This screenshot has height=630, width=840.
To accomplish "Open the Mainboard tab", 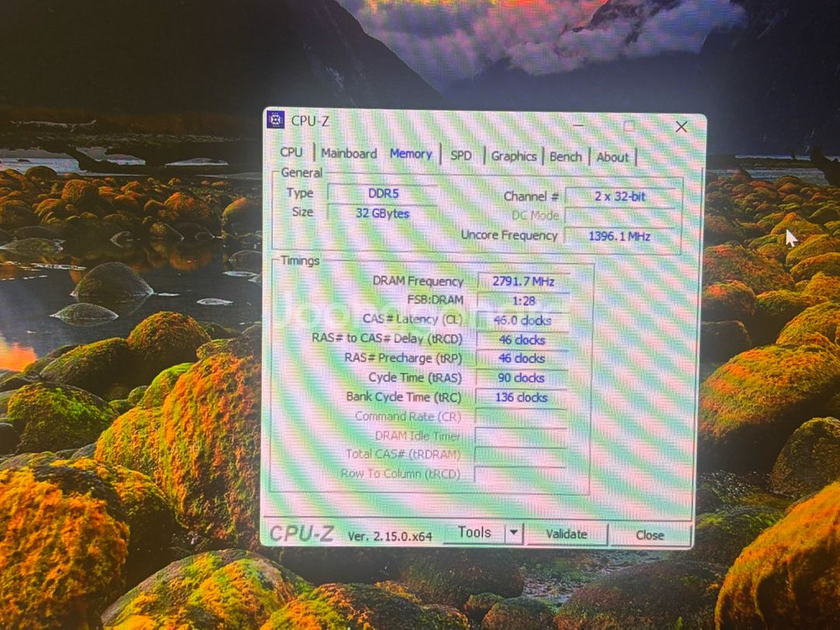I will (349, 154).
